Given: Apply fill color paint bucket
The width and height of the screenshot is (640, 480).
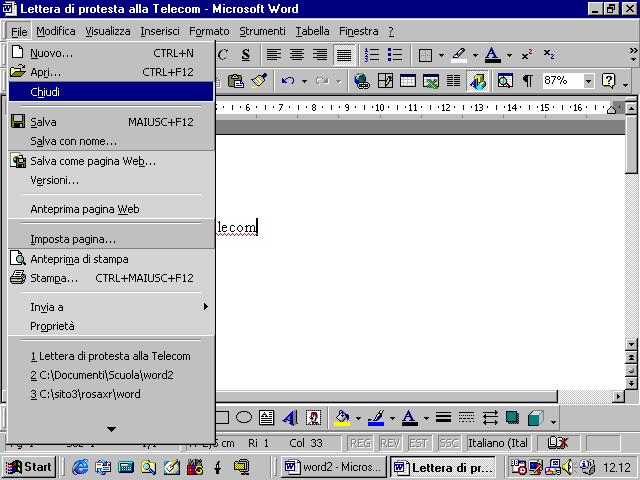Looking at the screenshot, I should [x=342, y=418].
